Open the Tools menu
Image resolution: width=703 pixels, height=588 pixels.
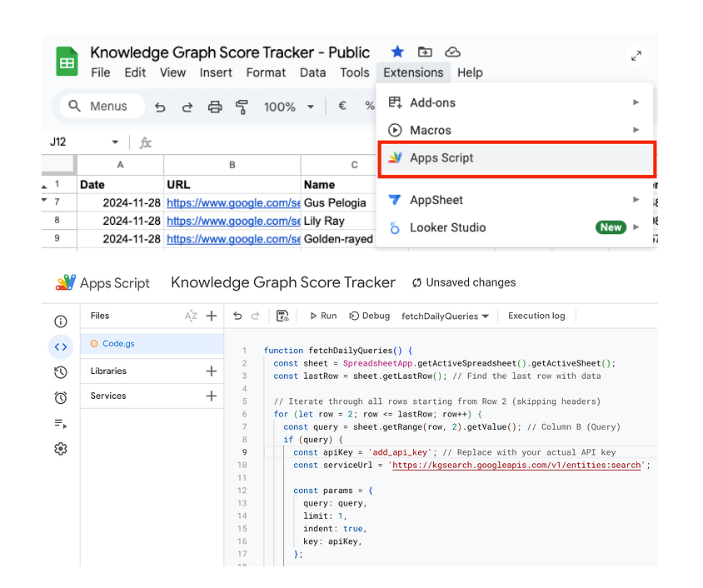point(354,72)
